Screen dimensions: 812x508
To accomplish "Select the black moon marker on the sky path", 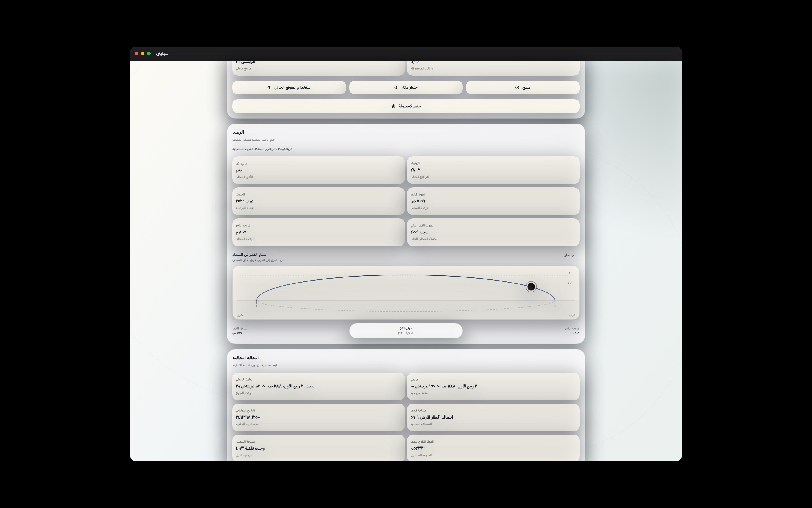I will coord(531,286).
